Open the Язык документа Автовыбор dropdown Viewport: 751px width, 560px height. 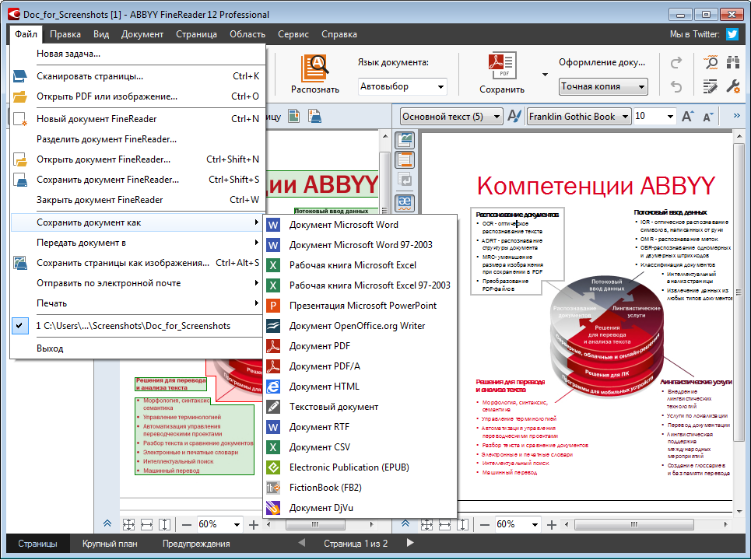coord(402,86)
